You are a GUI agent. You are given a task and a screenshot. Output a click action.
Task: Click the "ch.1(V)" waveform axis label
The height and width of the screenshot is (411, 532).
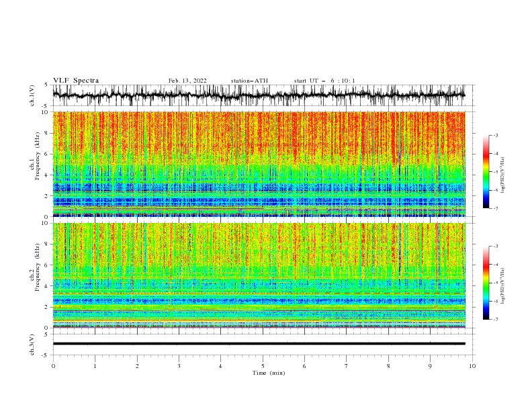coord(32,95)
